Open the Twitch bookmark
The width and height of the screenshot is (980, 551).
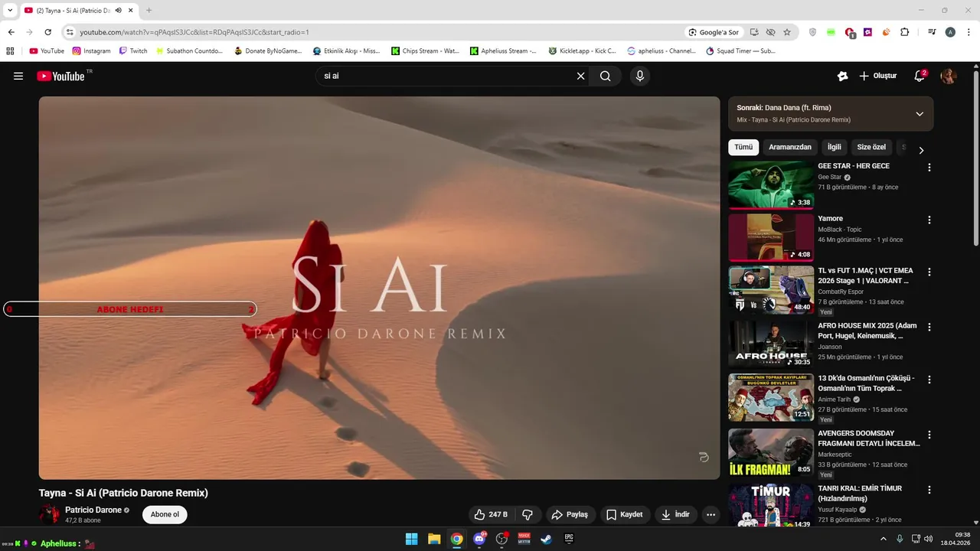(x=133, y=51)
